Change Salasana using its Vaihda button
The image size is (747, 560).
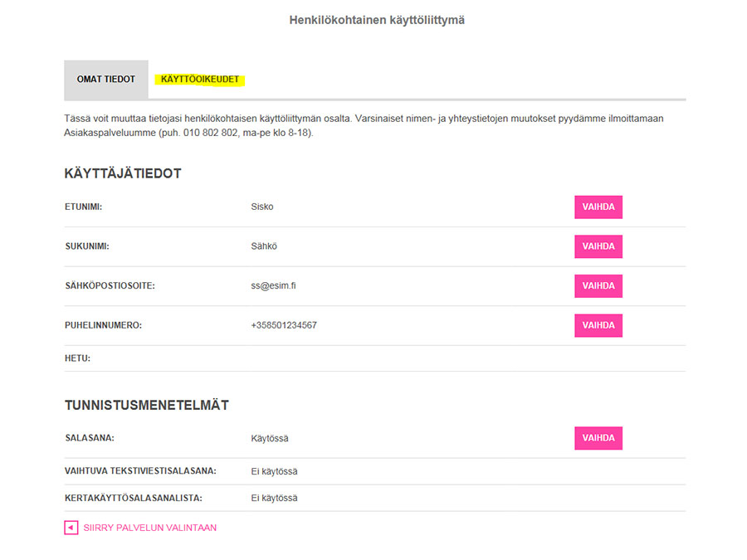[x=598, y=438]
